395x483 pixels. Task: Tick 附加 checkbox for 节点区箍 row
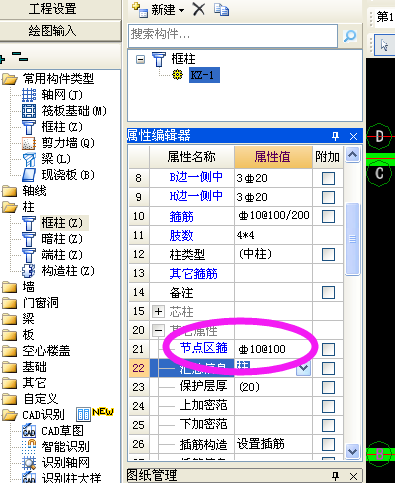pos(328,349)
